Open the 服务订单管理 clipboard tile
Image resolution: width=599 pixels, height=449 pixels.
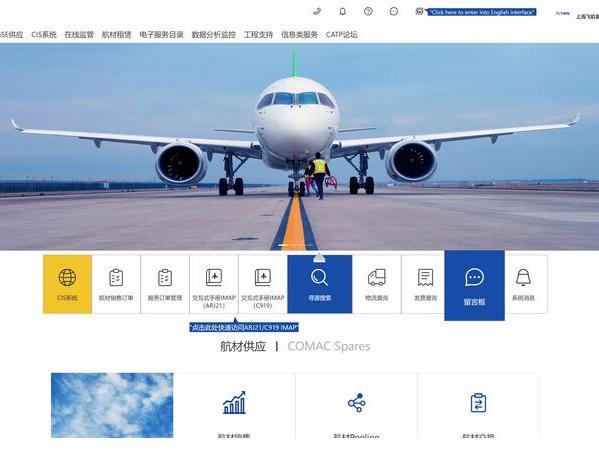pyautogui.click(x=165, y=284)
